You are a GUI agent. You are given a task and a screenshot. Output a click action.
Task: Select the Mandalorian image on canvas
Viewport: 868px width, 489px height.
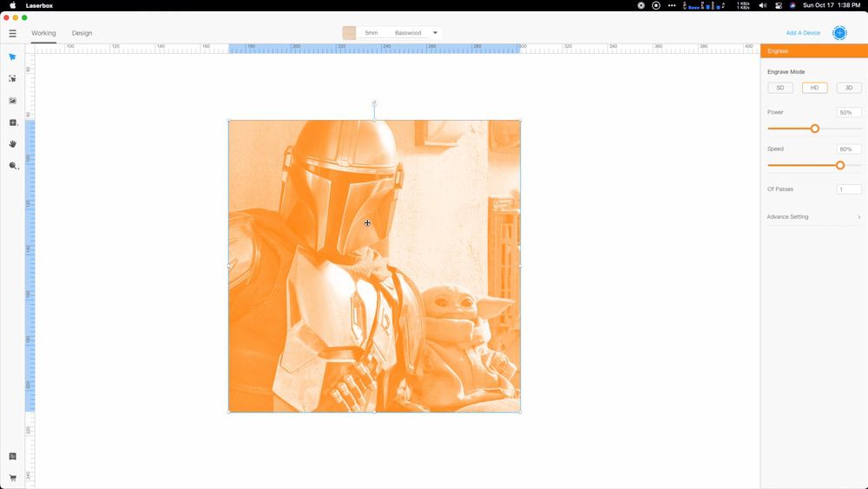click(x=374, y=266)
